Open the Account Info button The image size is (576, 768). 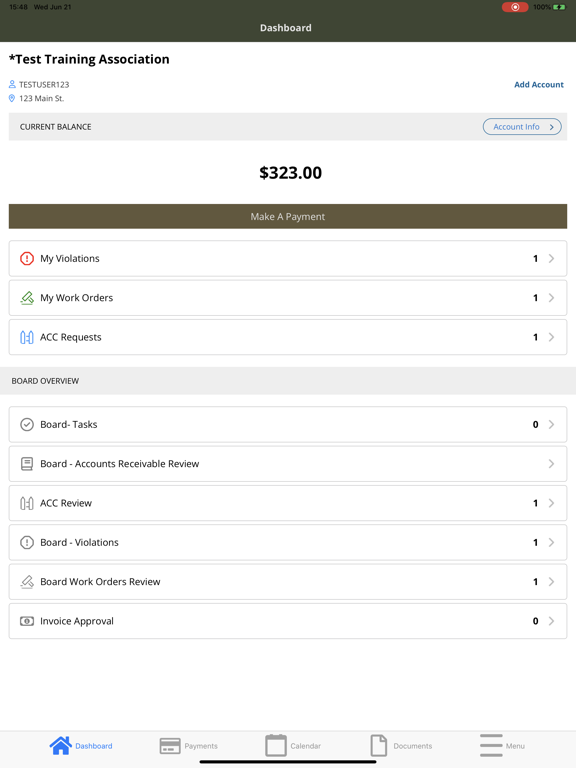pyautogui.click(x=522, y=127)
